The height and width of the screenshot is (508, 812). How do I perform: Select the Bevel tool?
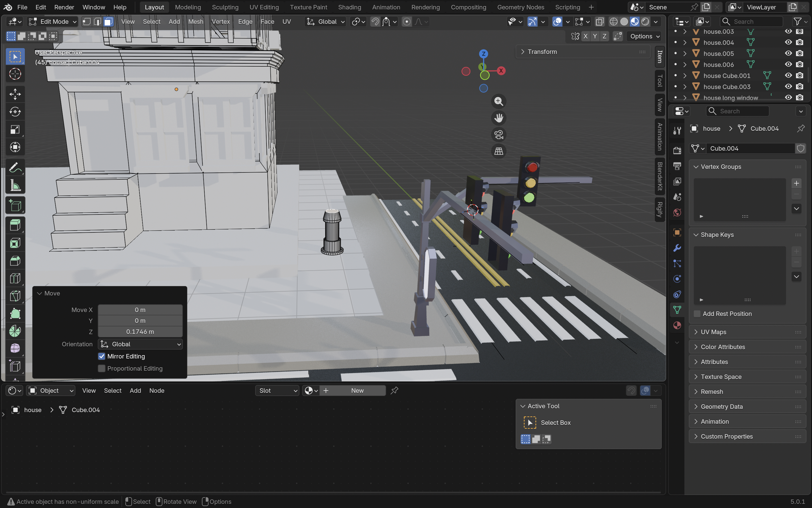pos(15,261)
